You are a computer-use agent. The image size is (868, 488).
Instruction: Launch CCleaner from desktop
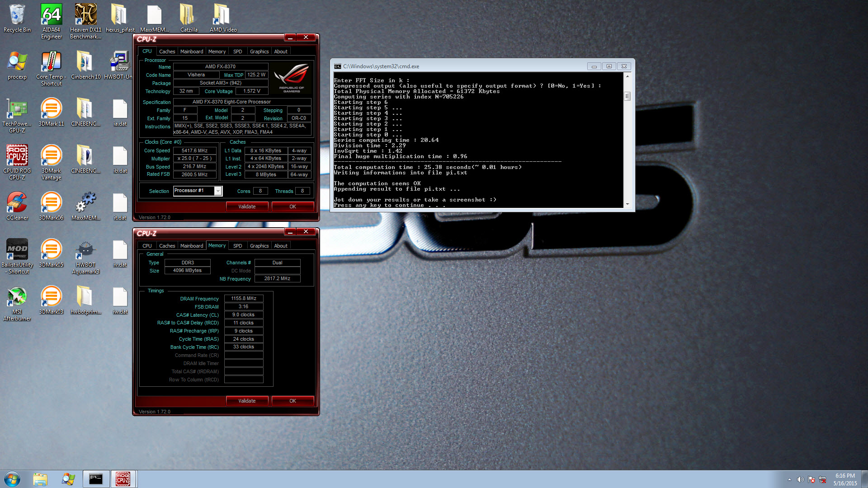(17, 206)
